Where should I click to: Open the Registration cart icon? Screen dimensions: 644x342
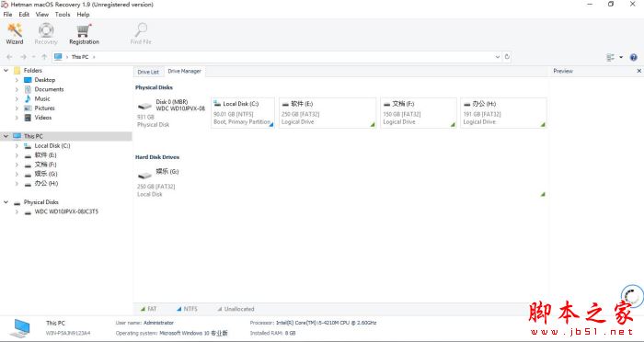(x=84, y=34)
